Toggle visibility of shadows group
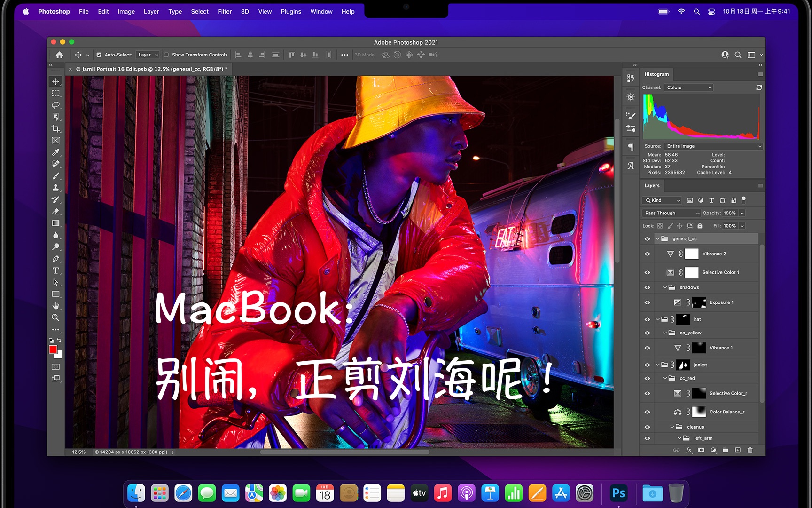 coord(647,287)
